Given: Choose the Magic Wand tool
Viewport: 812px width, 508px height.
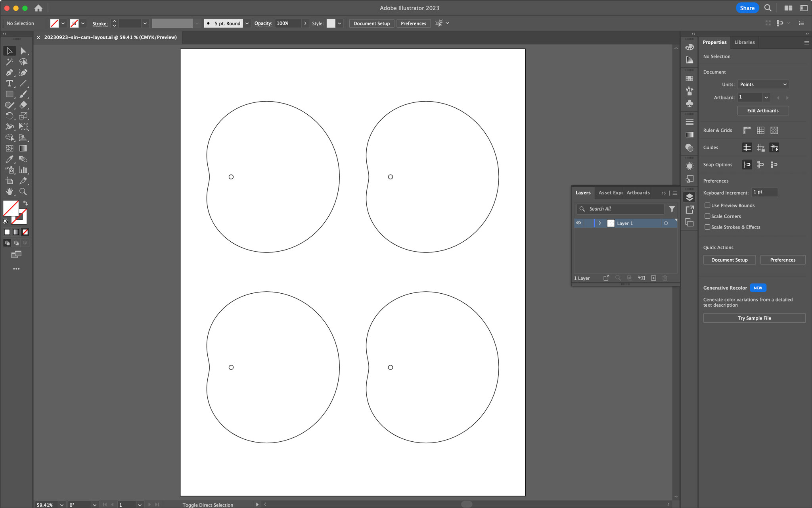Looking at the screenshot, I should (9, 62).
